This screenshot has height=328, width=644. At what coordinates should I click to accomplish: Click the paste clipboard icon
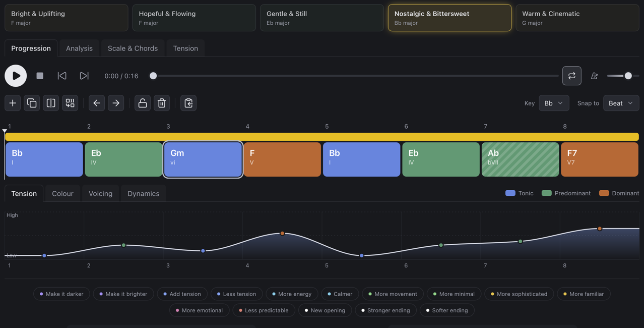pyautogui.click(x=188, y=103)
